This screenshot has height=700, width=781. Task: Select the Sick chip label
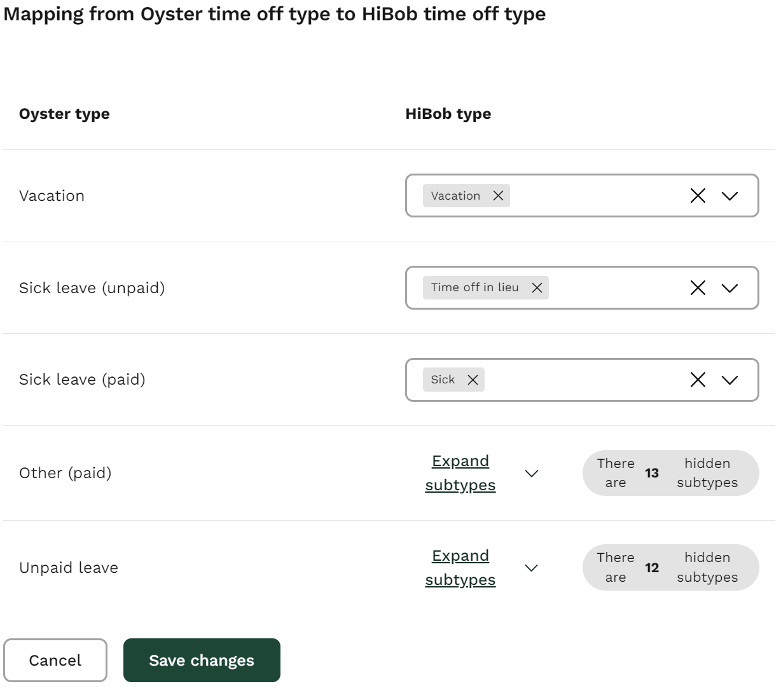443,380
